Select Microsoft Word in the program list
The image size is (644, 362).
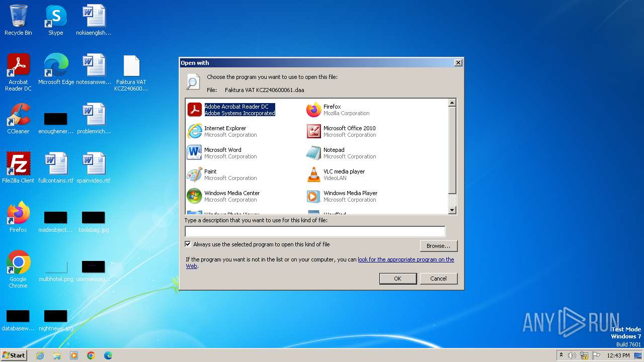click(x=222, y=153)
